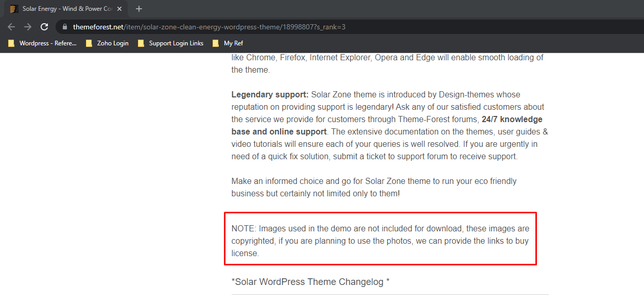644x303 pixels.
Task: Reload the current page
Action: (x=44, y=27)
